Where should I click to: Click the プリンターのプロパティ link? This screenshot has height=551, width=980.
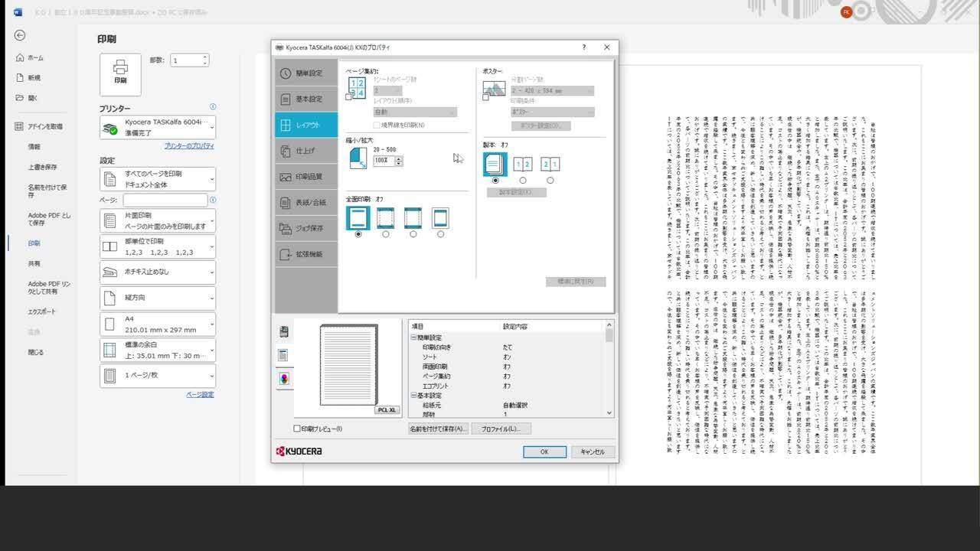[x=190, y=145]
